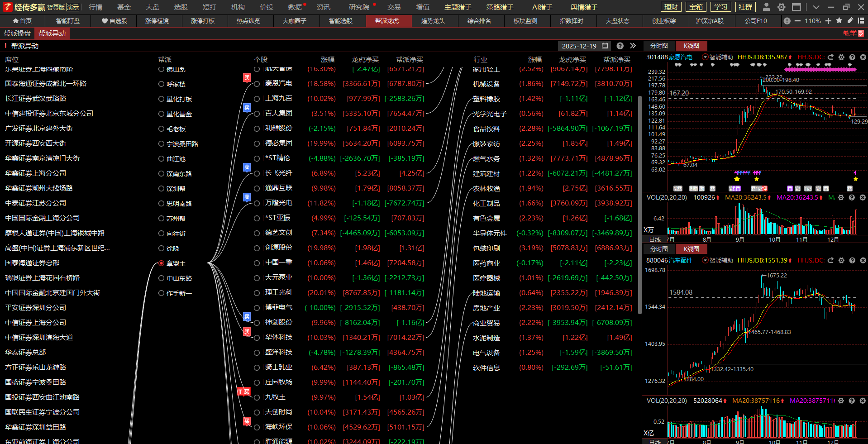The width and height of the screenshot is (868, 444).
Task: Click the plus icon beside 110% zoom
Action: tap(828, 21)
